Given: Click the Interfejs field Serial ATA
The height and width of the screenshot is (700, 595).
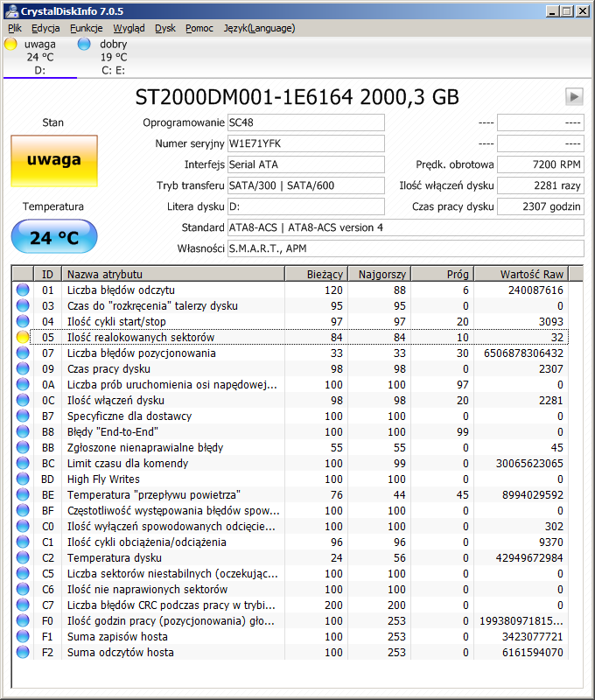Looking at the screenshot, I should (x=305, y=164).
